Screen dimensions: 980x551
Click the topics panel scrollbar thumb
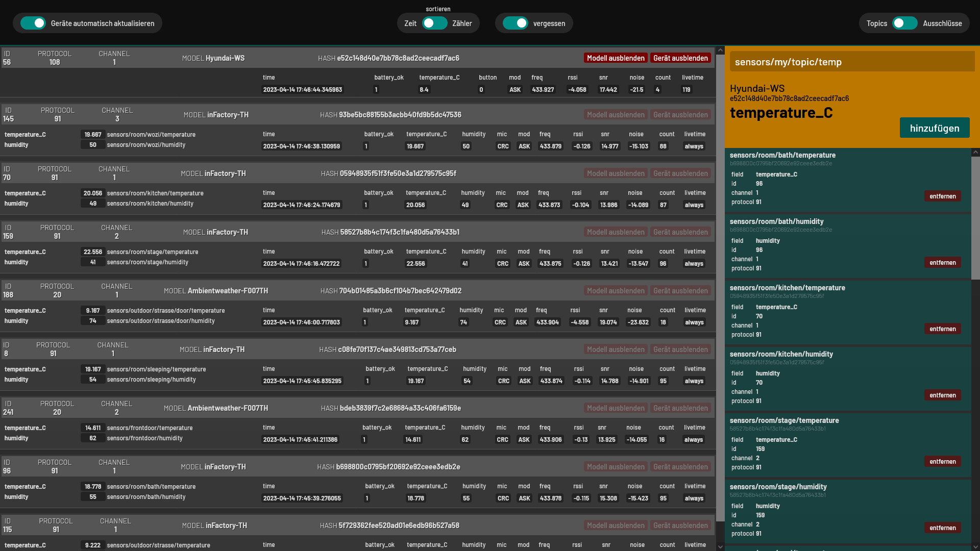(975, 218)
